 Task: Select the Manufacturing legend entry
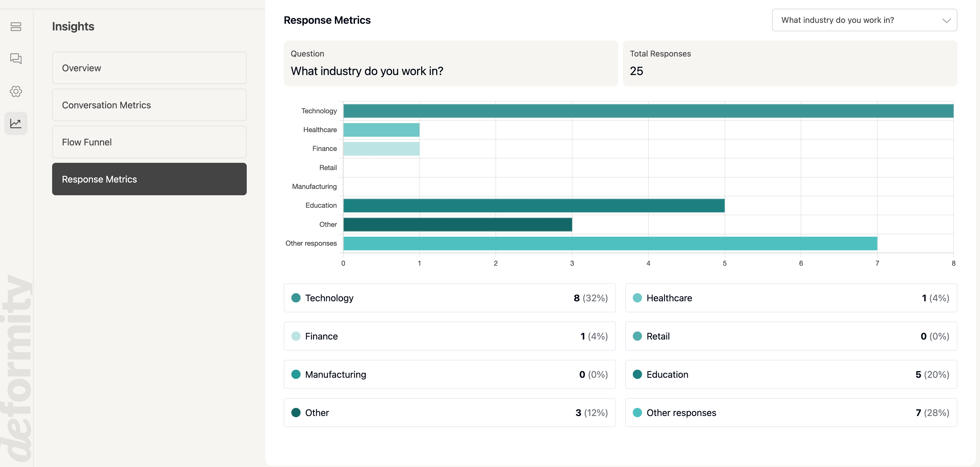point(450,375)
